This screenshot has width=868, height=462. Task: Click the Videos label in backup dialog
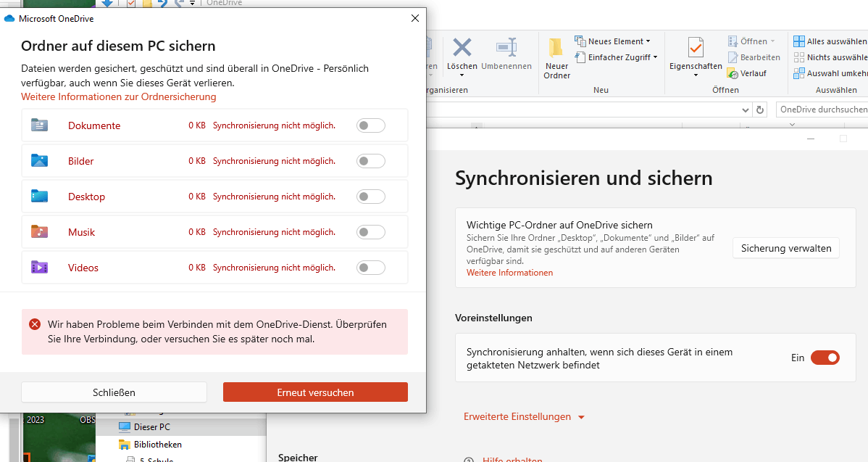click(x=83, y=268)
